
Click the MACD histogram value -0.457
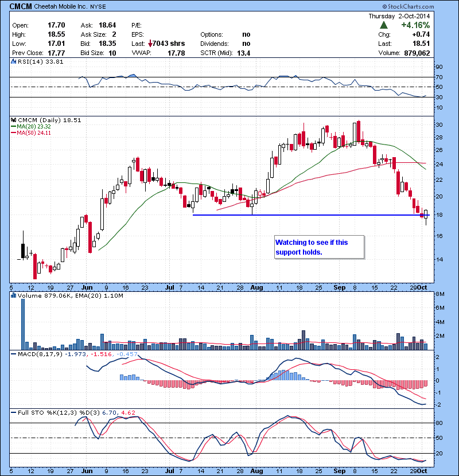click(x=127, y=354)
